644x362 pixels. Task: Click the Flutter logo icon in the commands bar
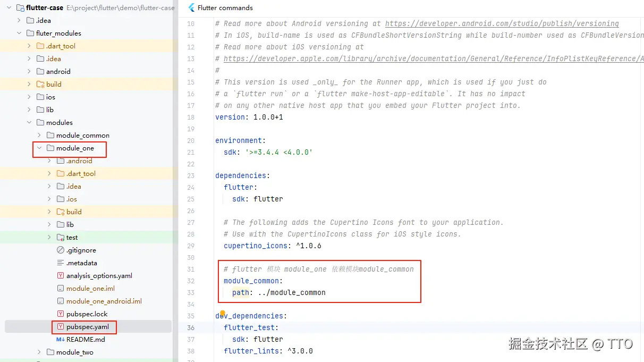click(191, 8)
